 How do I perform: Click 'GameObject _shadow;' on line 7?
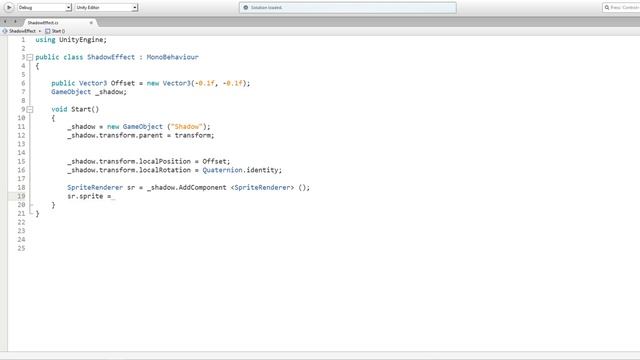[89, 92]
